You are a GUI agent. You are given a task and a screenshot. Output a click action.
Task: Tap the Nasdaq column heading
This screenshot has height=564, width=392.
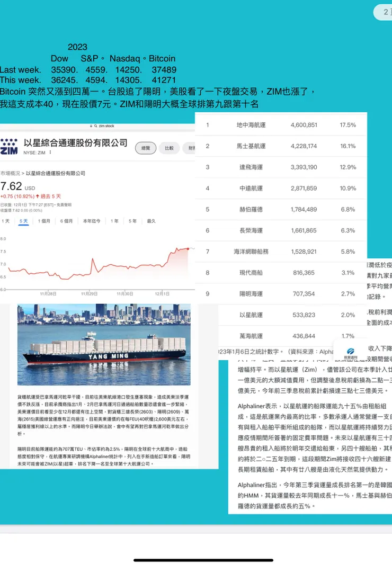point(125,58)
